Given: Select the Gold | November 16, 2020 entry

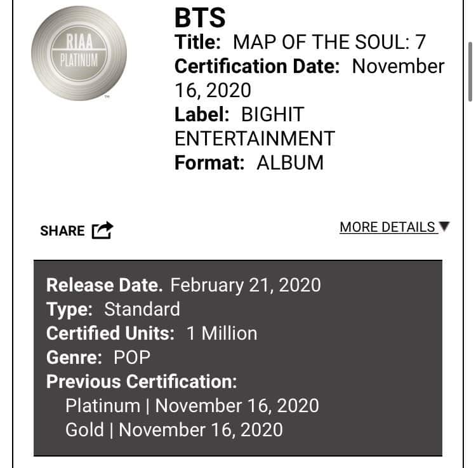Looking at the screenshot, I should (174, 430).
